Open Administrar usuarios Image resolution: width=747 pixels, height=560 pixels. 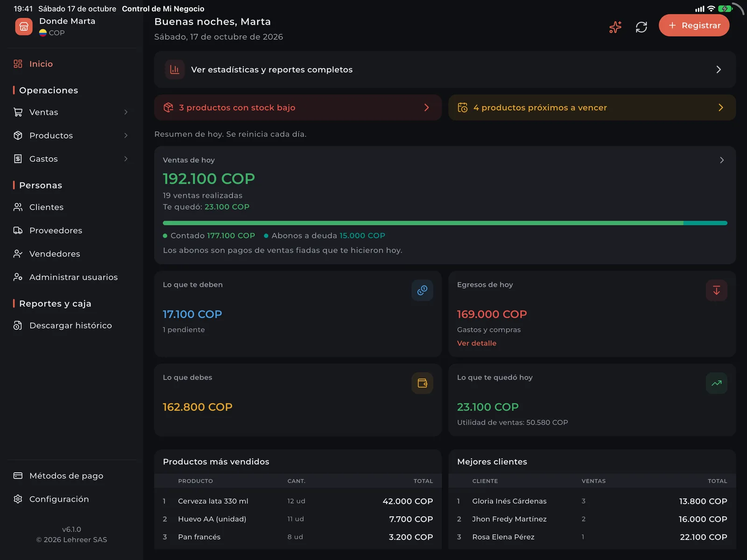pos(71,277)
